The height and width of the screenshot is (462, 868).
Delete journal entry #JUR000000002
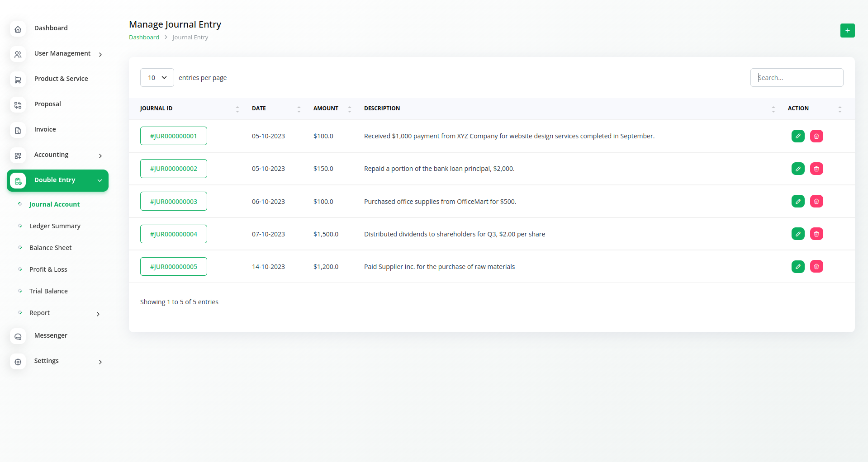(816, 169)
